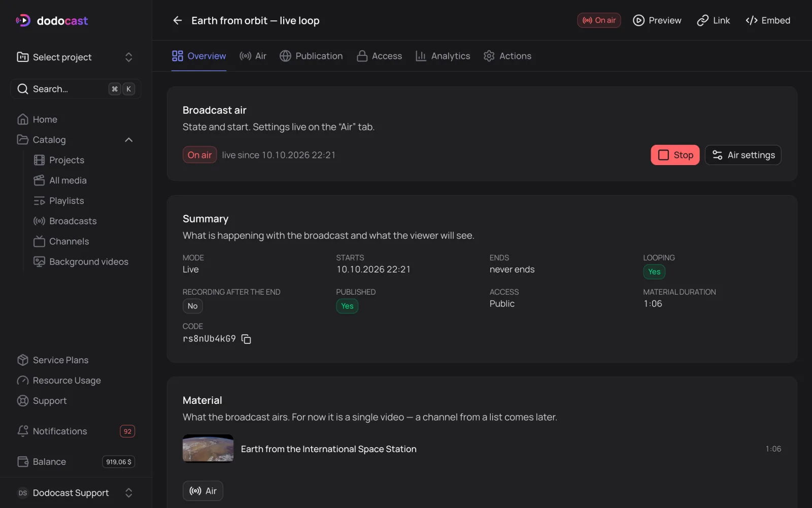Open the Earth video thumbnail
The image size is (812, 508).
[208, 449]
